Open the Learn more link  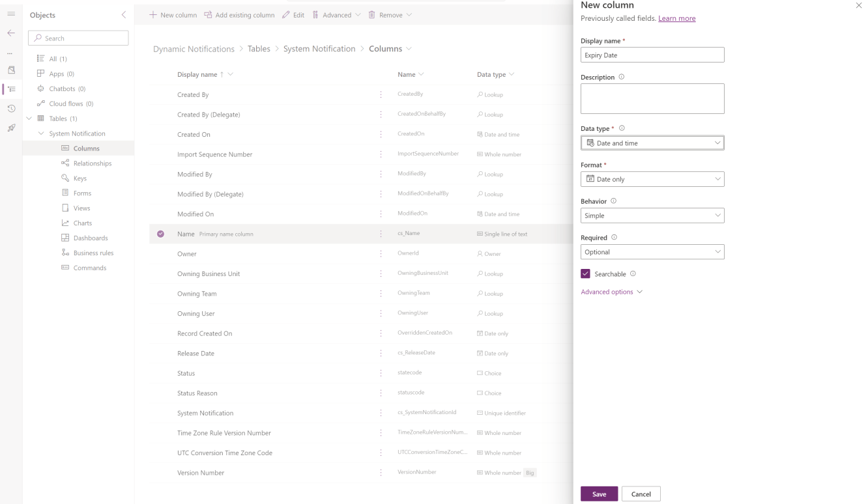[x=677, y=18]
